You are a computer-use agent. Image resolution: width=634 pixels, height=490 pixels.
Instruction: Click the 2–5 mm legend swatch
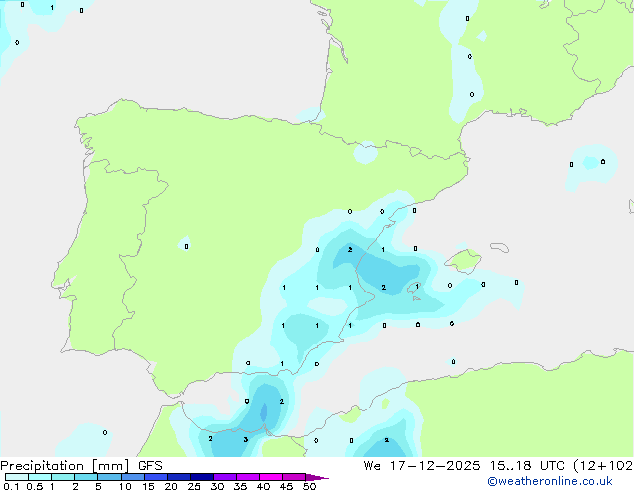(x=86, y=477)
